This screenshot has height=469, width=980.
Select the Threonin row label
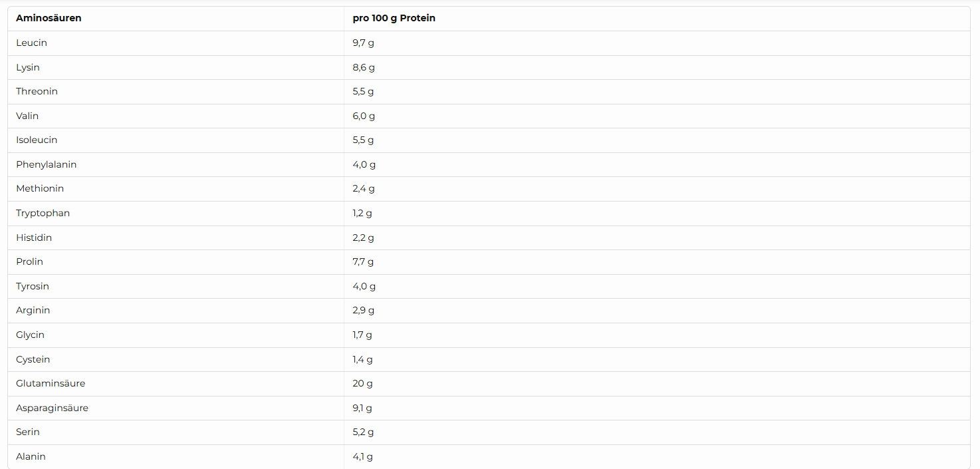click(37, 92)
